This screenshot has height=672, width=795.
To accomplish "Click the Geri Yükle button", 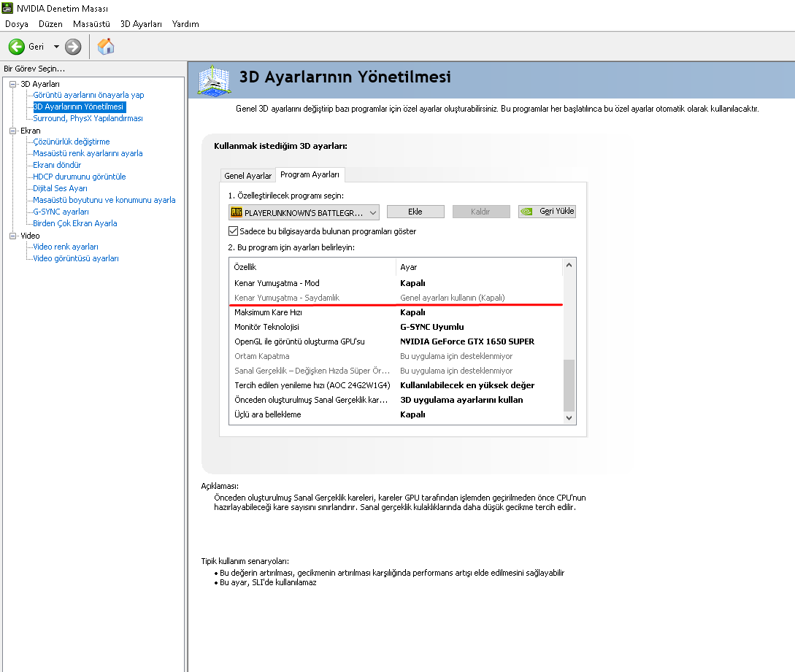I will 547,212.
